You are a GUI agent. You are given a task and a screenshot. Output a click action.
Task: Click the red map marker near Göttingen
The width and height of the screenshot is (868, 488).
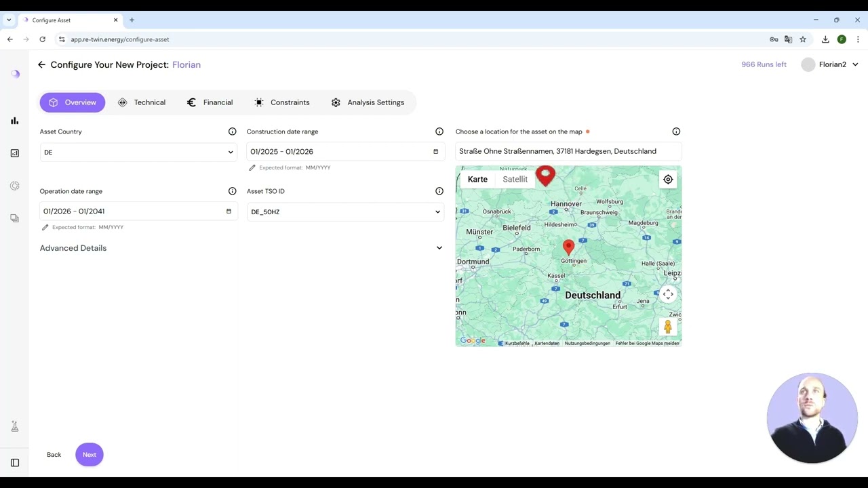[x=568, y=247]
